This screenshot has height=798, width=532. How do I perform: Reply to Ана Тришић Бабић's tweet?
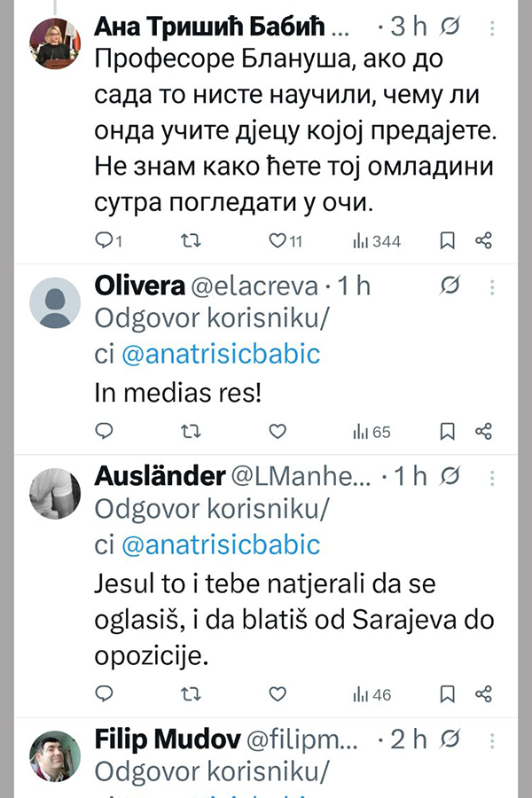click(x=105, y=240)
